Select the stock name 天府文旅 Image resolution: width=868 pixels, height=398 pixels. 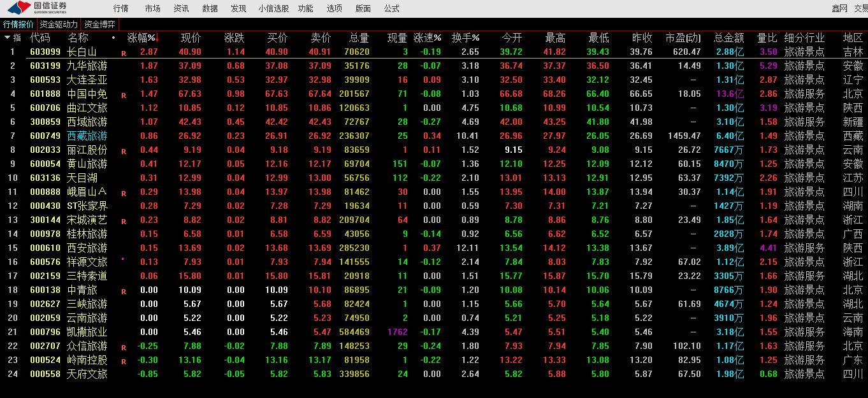[87, 374]
